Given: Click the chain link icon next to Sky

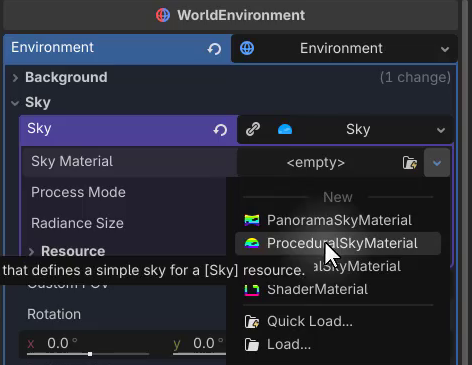Looking at the screenshot, I should (253, 129).
